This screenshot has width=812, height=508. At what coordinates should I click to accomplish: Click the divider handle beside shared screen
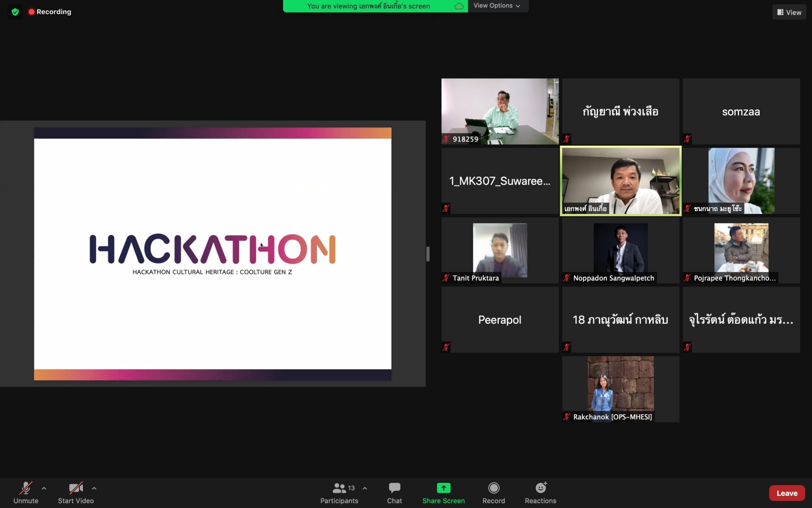[428, 254]
